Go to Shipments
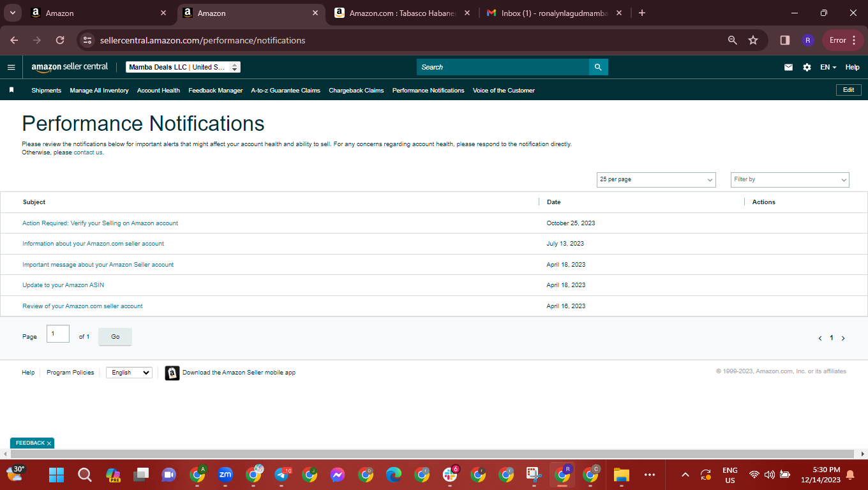This screenshot has height=490, width=868. pyautogui.click(x=47, y=91)
